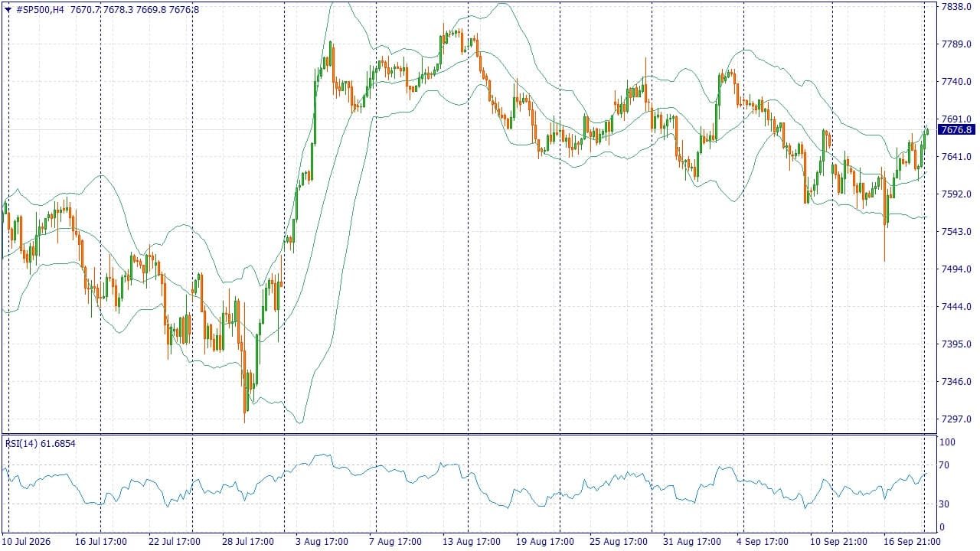Select the #SP500,H4 chart title text
980x551 pixels.
coord(40,10)
